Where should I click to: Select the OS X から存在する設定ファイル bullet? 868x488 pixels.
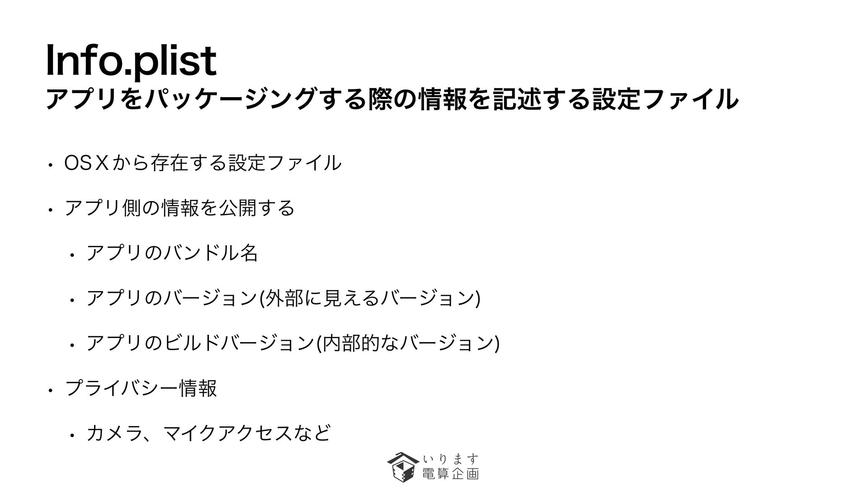pyautogui.click(x=203, y=163)
